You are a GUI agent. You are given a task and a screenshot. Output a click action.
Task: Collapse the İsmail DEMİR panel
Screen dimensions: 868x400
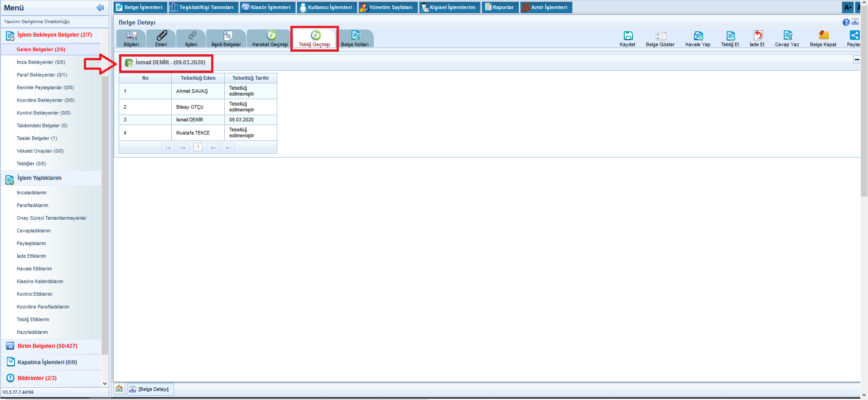coord(857,59)
